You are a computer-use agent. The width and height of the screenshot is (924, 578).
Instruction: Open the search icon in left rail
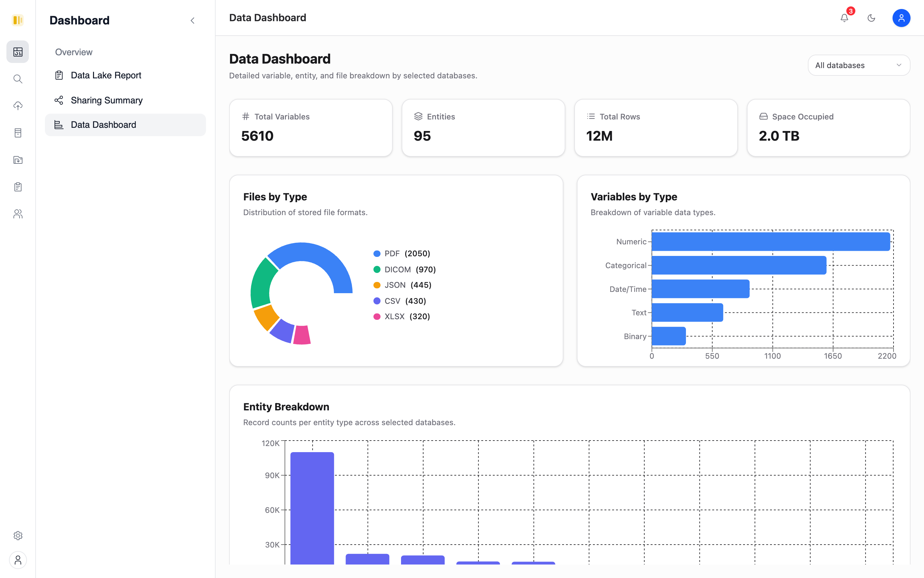[x=18, y=79]
